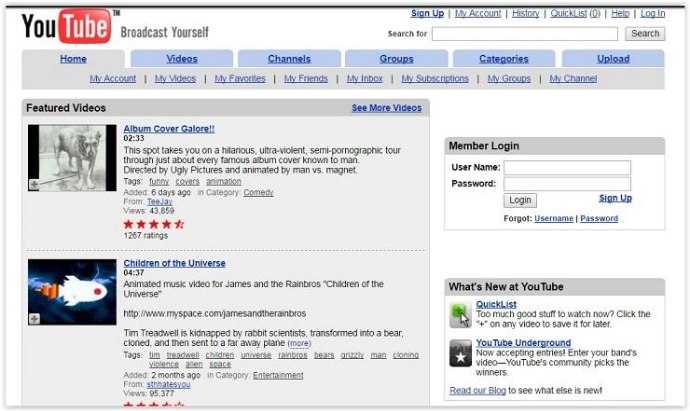The height and width of the screenshot is (411, 690).
Task: Click the User Name field
Action: click(567, 168)
